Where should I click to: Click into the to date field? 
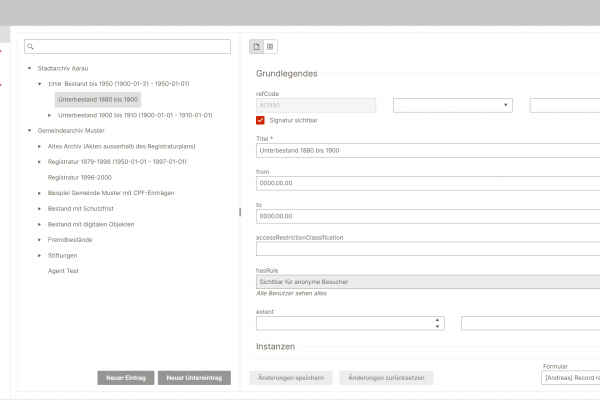click(x=428, y=216)
